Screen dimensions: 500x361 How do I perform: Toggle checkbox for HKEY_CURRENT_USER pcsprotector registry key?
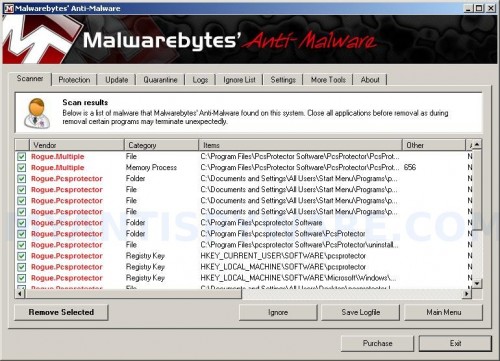click(x=22, y=256)
